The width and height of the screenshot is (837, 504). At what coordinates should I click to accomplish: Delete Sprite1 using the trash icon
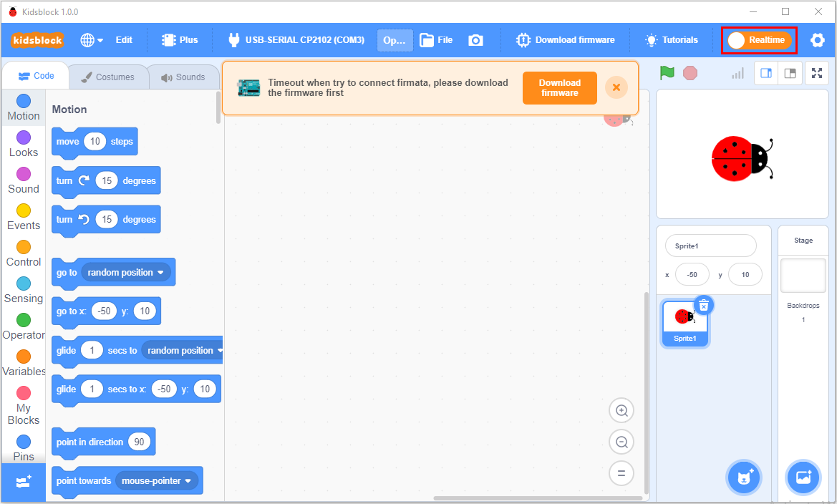pyautogui.click(x=703, y=305)
